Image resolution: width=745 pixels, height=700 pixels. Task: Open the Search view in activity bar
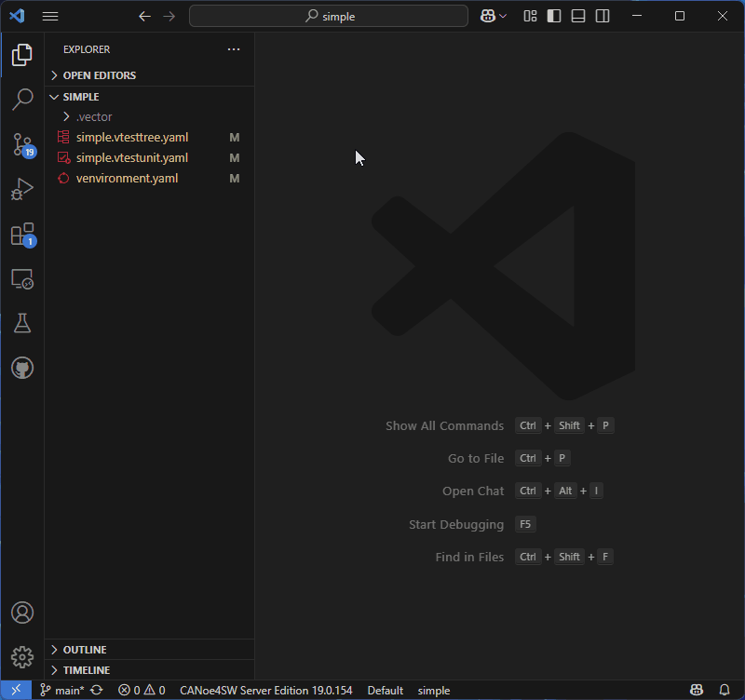click(21, 100)
